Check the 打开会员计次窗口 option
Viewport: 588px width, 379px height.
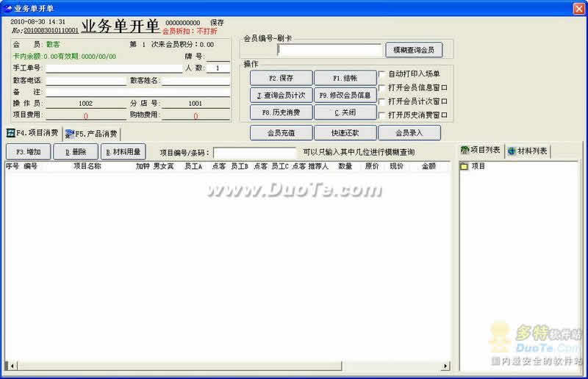click(x=381, y=101)
